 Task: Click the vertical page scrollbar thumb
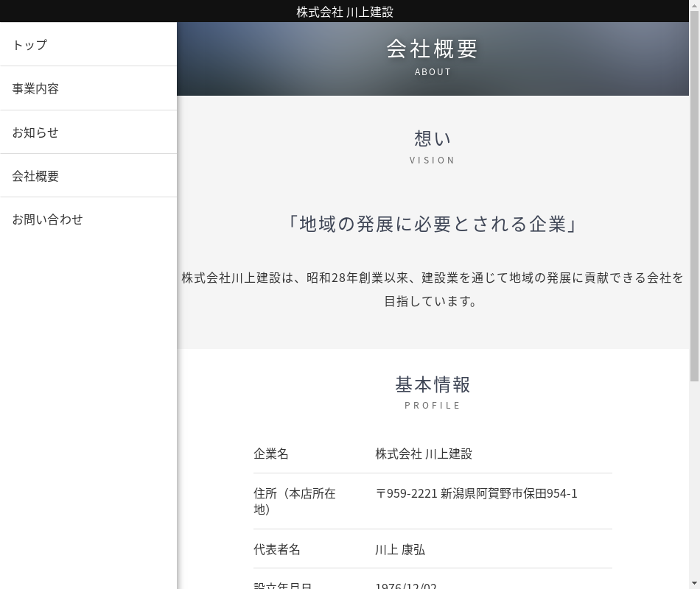694,199
